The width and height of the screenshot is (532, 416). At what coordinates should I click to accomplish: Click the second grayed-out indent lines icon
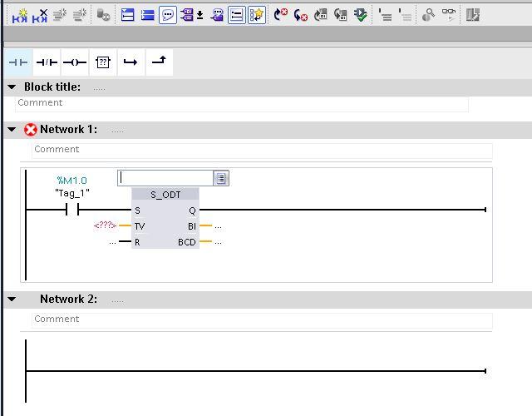(405, 15)
